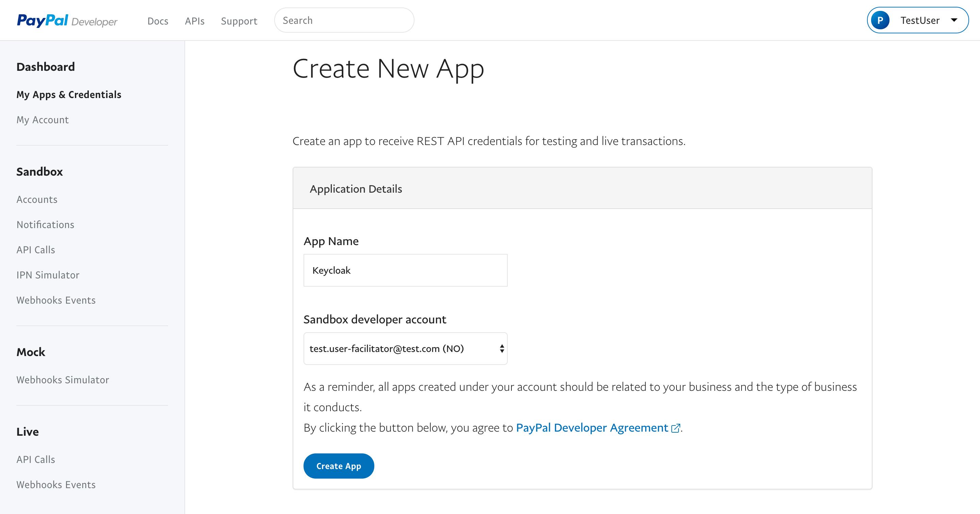The image size is (980, 514).
Task: Open Support from the top navigation
Action: 239,21
